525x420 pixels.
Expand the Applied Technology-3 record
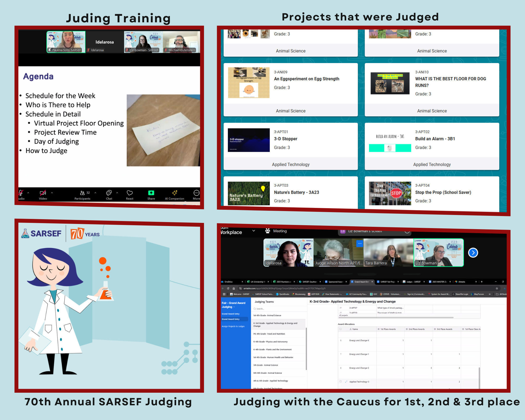346,382
